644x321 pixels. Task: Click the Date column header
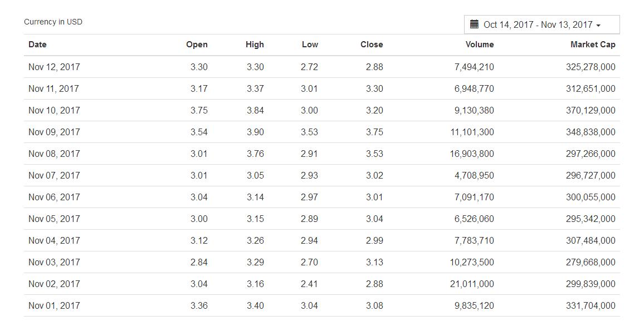pos(37,45)
